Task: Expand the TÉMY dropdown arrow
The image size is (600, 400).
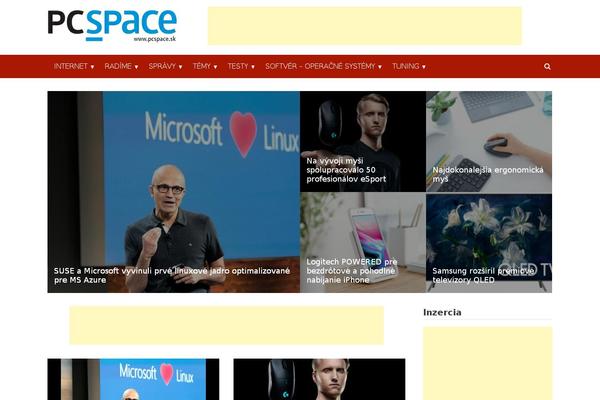Action: click(215, 67)
